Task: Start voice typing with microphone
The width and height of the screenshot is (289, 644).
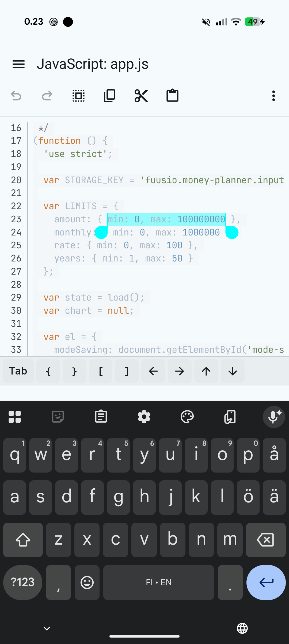Action: [274, 417]
